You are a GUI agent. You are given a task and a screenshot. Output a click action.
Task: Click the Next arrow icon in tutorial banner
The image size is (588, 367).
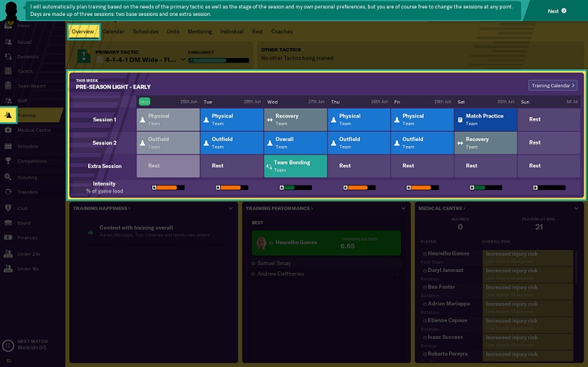pos(564,11)
